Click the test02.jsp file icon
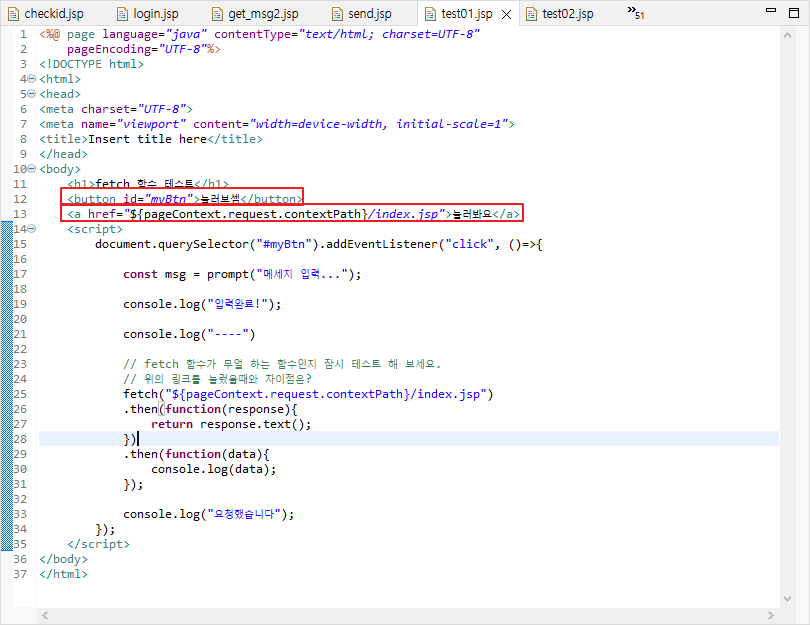 tap(532, 14)
